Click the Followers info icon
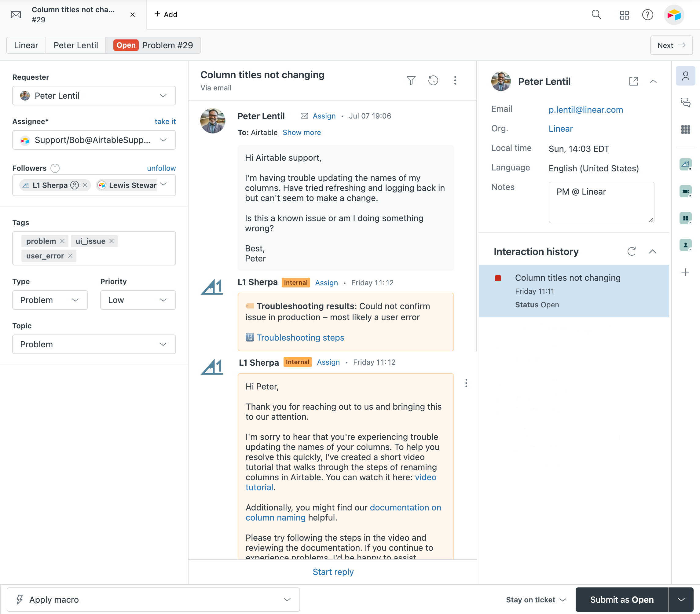 tap(55, 168)
